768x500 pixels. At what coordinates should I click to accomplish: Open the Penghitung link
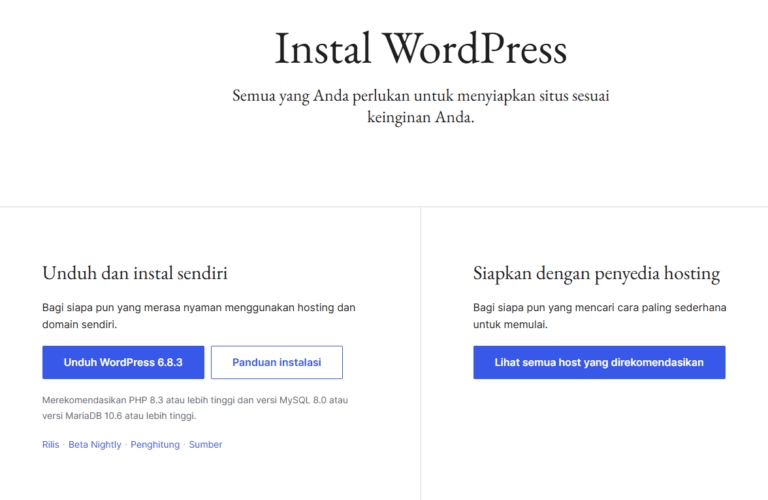pyautogui.click(x=155, y=445)
